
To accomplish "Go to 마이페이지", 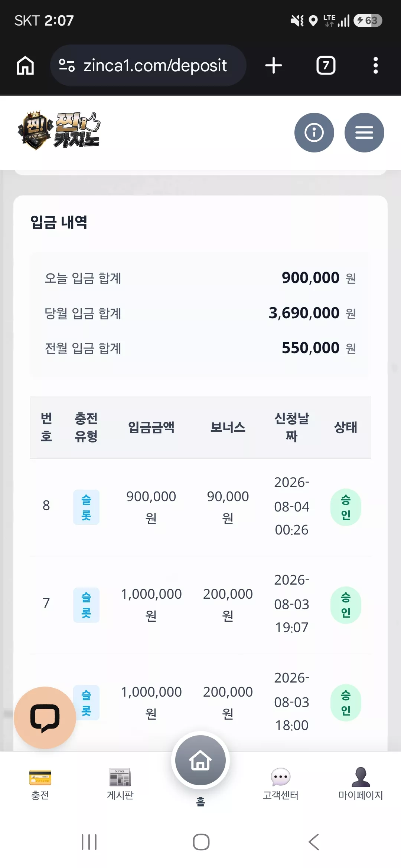I will [361, 784].
